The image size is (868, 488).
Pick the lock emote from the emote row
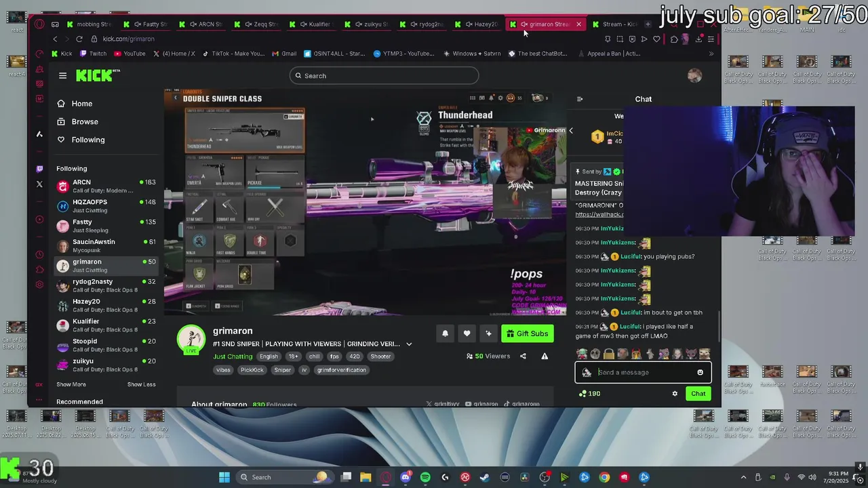pyautogui.click(x=609, y=354)
